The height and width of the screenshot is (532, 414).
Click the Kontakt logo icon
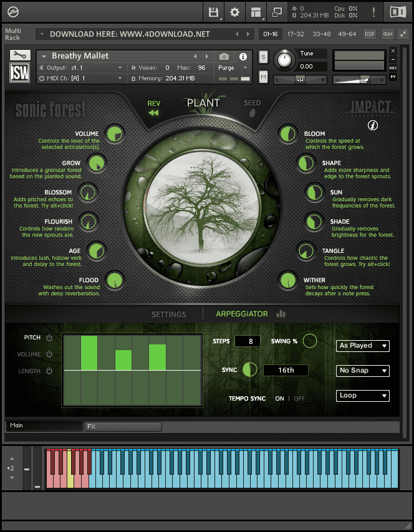click(x=13, y=12)
